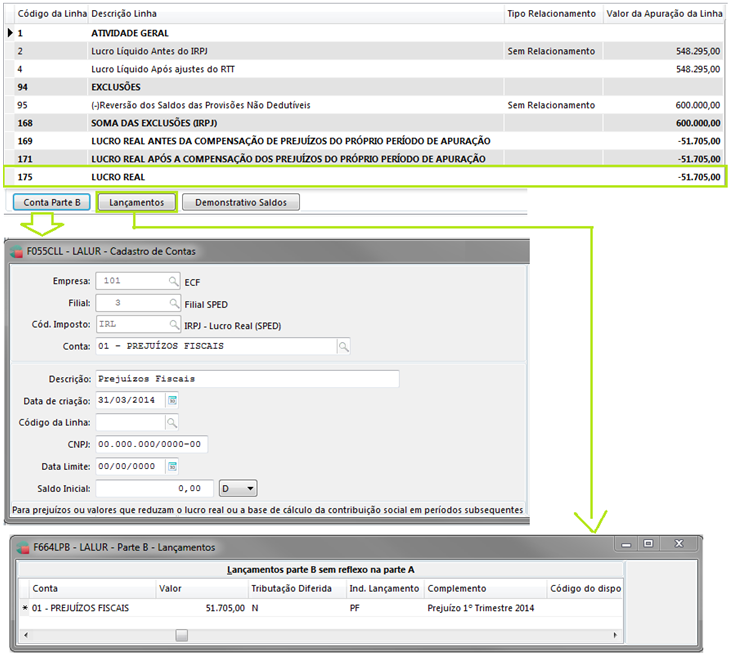The image size is (730, 658).
Task: Click the Código do dispo column header
Action: 585,589
